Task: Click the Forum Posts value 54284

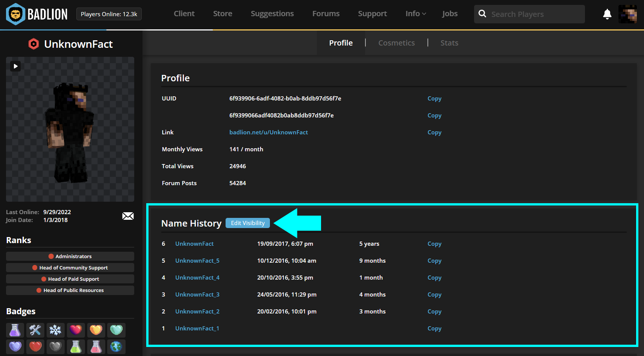Action: click(x=238, y=183)
